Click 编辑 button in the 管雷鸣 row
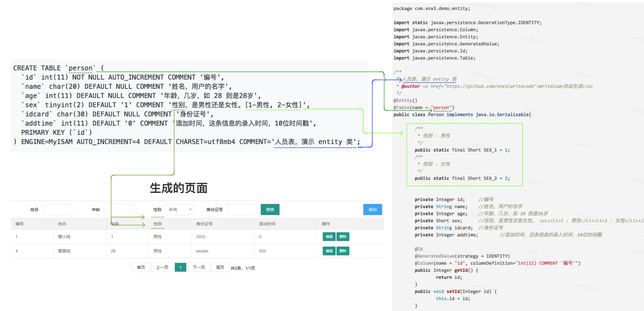 pyautogui.click(x=329, y=251)
